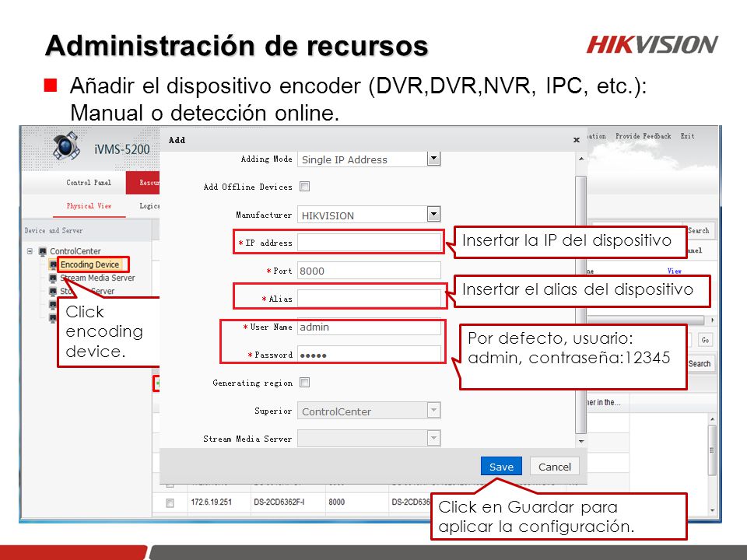Click the View link in right panel
Viewport: 747px width, 560px height.
coord(674,271)
